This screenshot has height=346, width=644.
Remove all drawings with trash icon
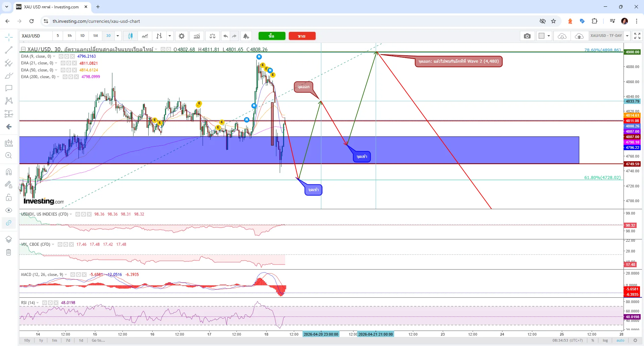(x=9, y=252)
